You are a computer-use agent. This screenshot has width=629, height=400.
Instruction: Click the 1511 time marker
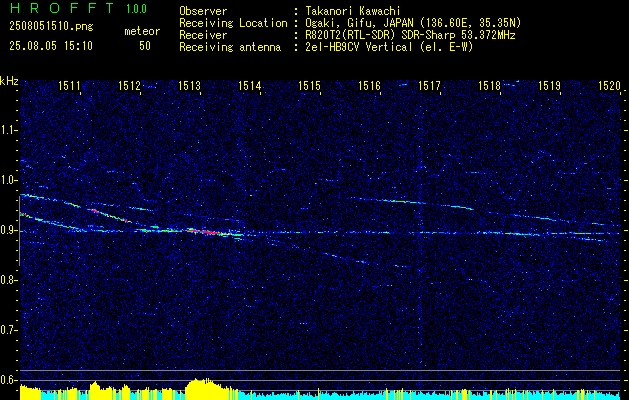[69, 85]
